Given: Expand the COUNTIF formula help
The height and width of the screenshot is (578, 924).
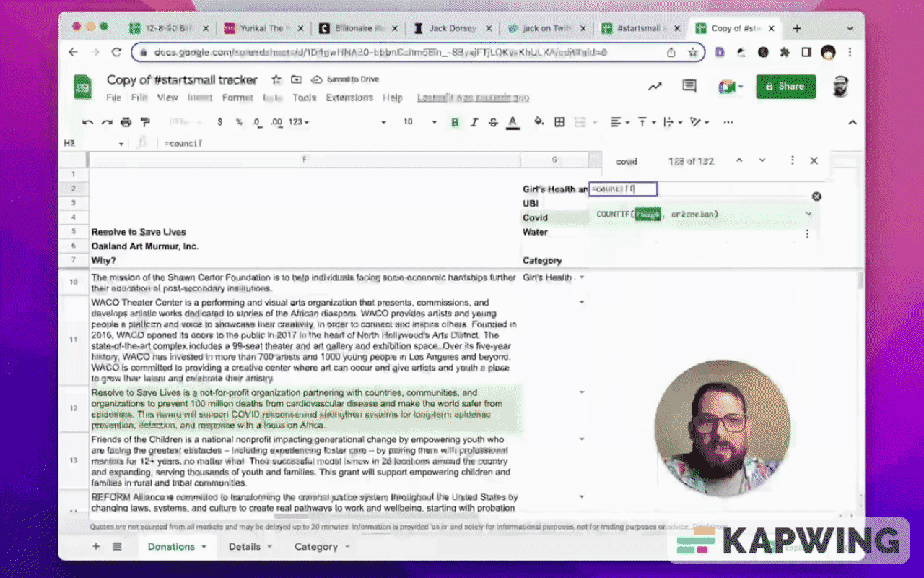Looking at the screenshot, I should coord(808,214).
